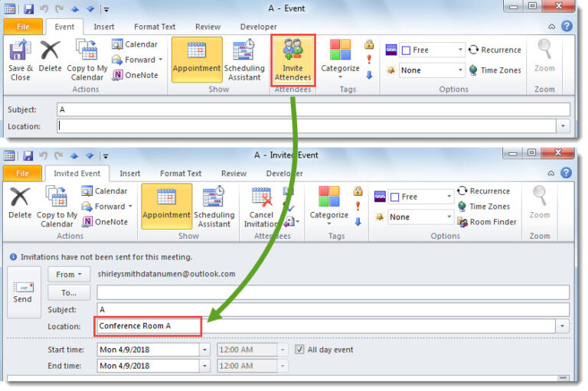
Task: Click Time Zones in Invited Event window
Action: pos(484,206)
